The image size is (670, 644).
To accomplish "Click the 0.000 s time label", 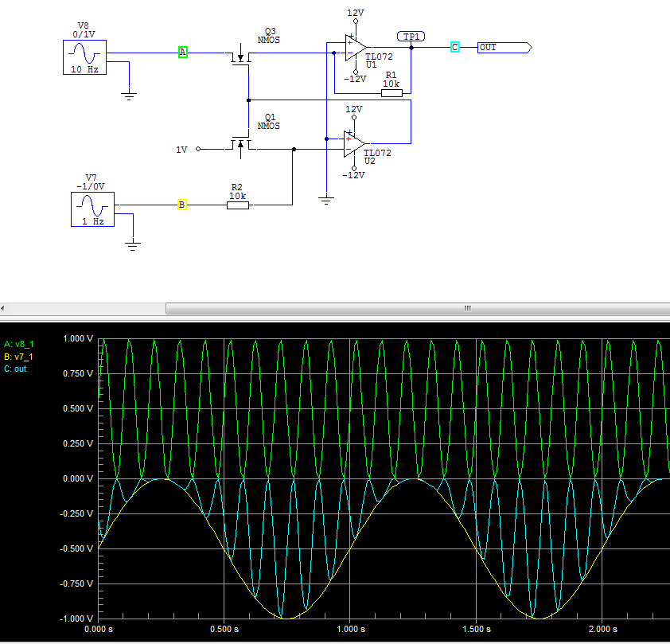I will 99,629.
